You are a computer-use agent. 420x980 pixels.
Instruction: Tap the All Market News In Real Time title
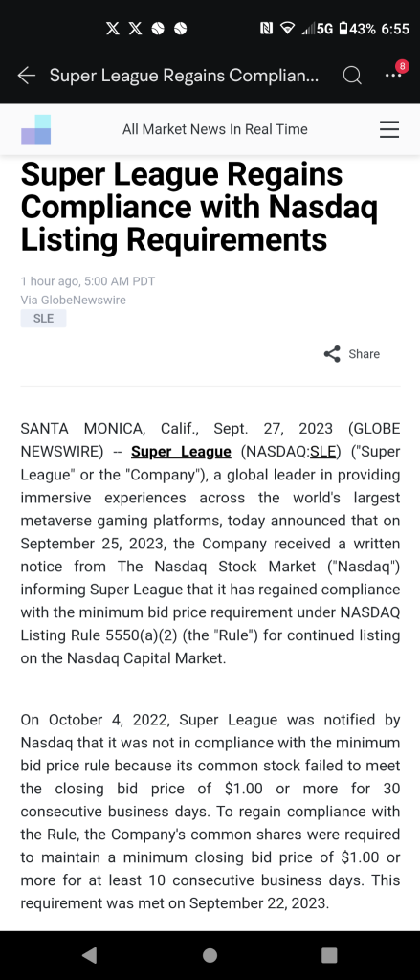tap(215, 129)
